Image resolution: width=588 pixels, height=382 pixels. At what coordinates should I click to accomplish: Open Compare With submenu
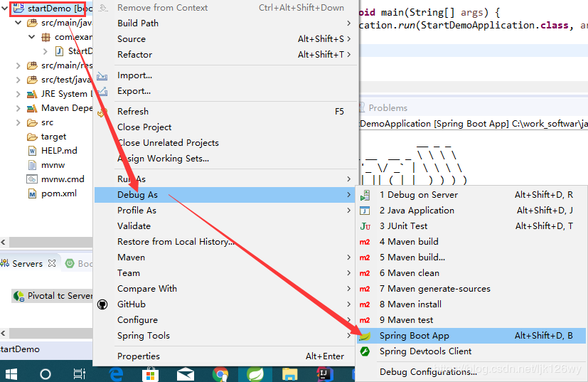[225, 289]
